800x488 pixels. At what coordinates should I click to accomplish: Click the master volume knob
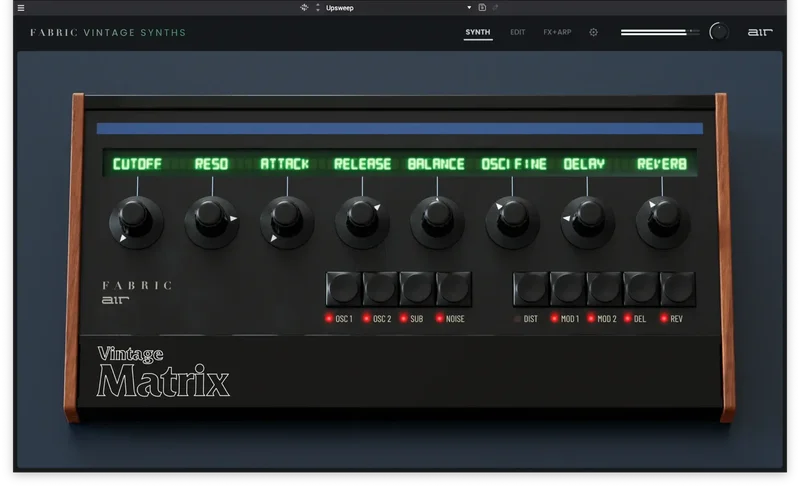point(719,32)
